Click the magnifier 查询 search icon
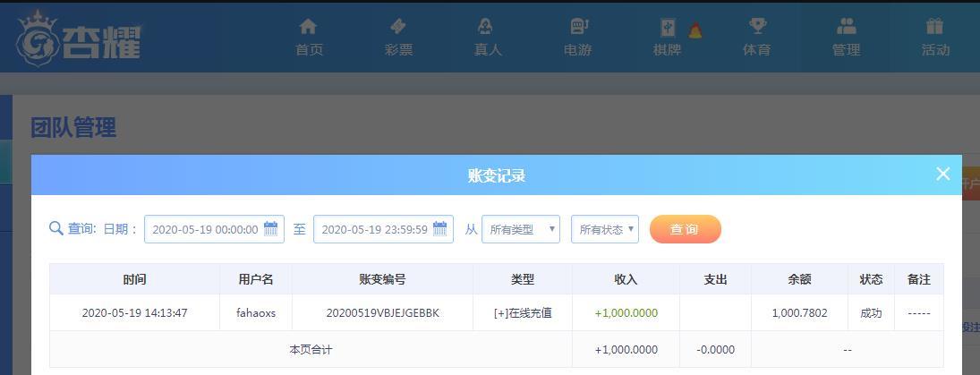The image size is (980, 375). pos(56,229)
